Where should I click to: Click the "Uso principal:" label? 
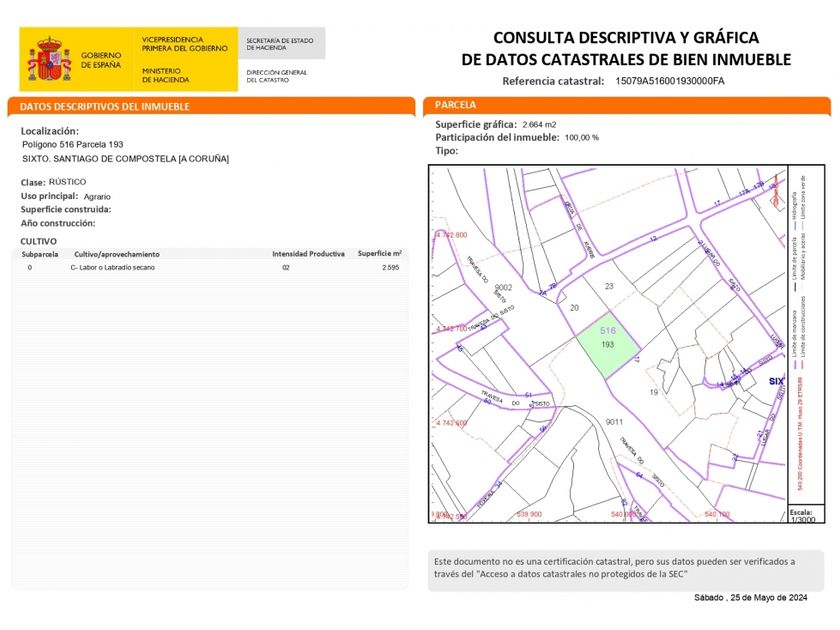49,196
